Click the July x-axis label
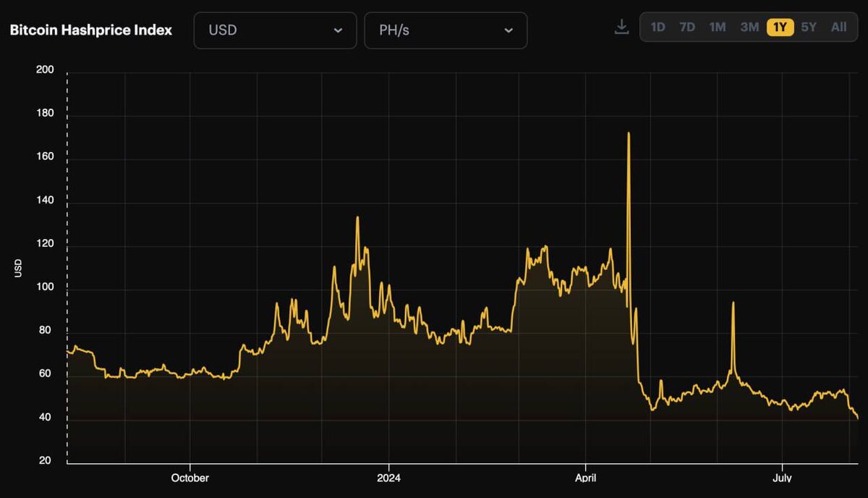 click(x=782, y=478)
